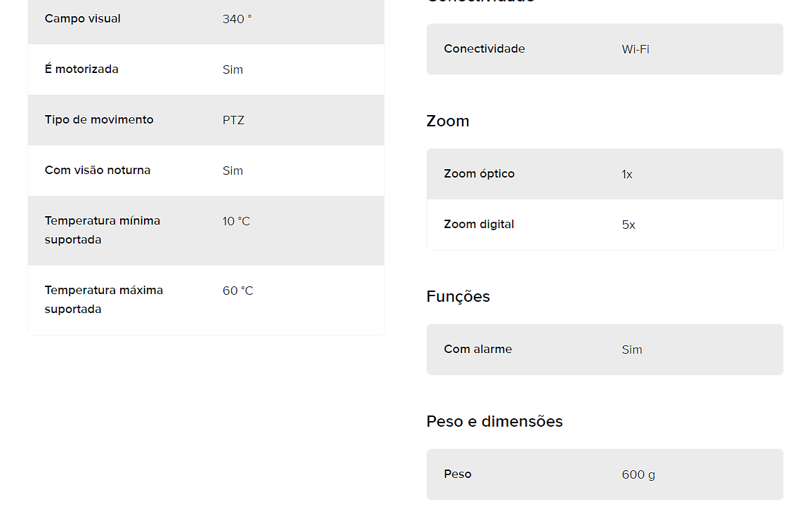Viewport: 809px width, 532px height.
Task: Select the 340 ° field of view value
Action: [x=237, y=19]
